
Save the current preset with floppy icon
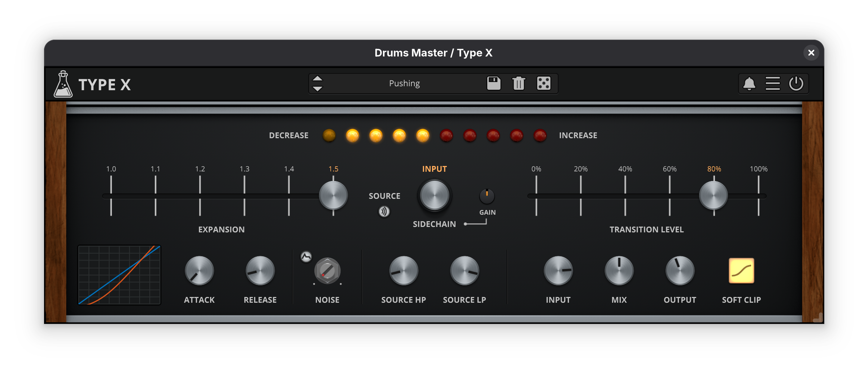494,83
